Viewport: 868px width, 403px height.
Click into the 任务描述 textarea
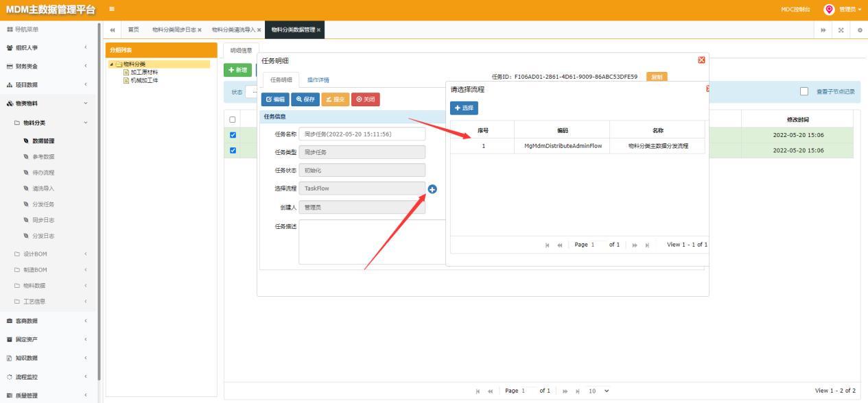(372, 242)
